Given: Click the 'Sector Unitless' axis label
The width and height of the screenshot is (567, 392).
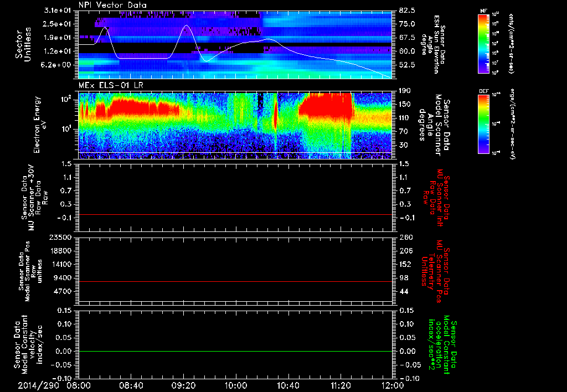Looking at the screenshot, I should point(23,44).
